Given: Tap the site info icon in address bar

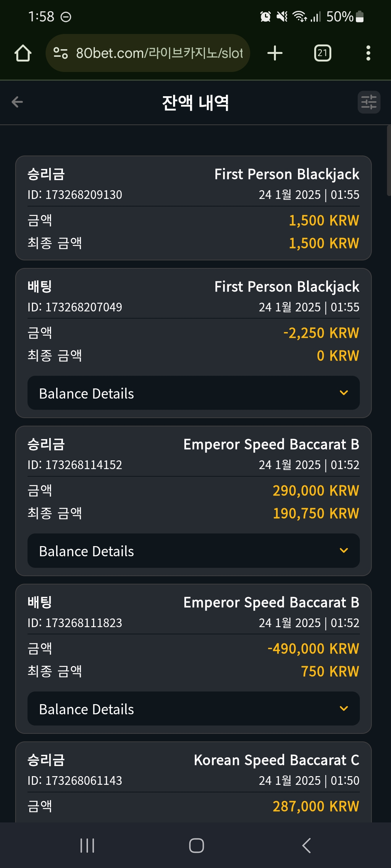Looking at the screenshot, I should point(60,53).
